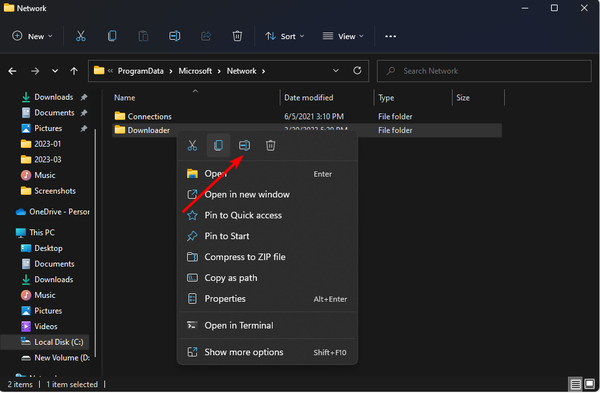Click the Copy icon in the top toolbar
The image size is (600, 393).
pos(112,36)
